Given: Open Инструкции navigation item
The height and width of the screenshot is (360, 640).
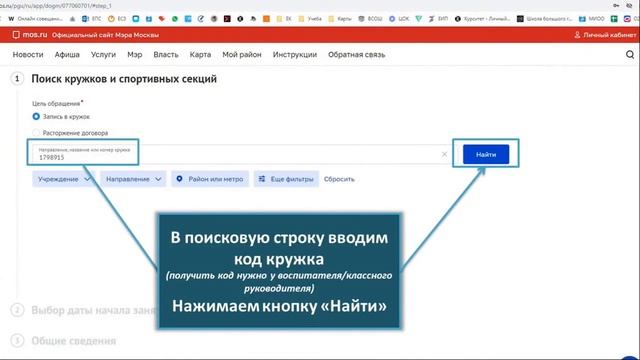Looking at the screenshot, I should pyautogui.click(x=295, y=55).
